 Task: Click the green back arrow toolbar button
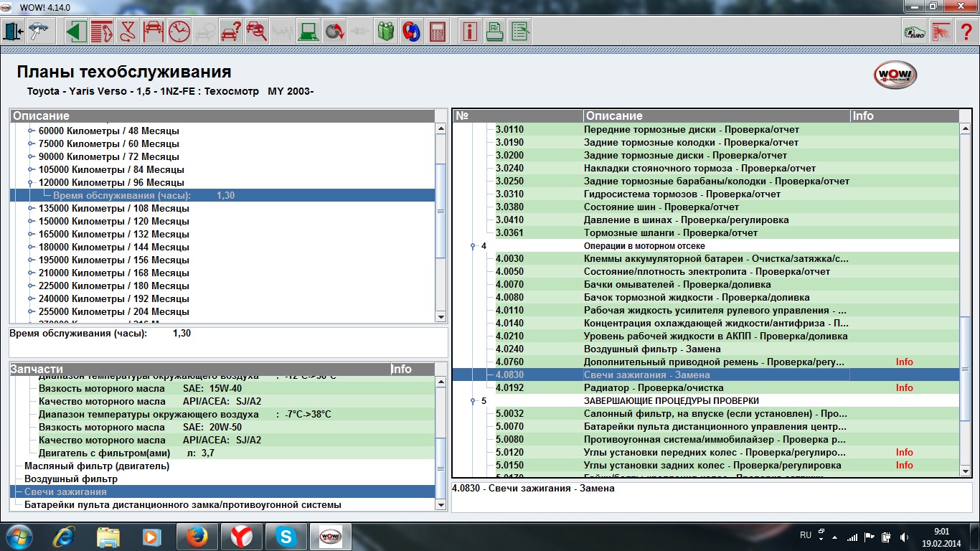tap(76, 32)
